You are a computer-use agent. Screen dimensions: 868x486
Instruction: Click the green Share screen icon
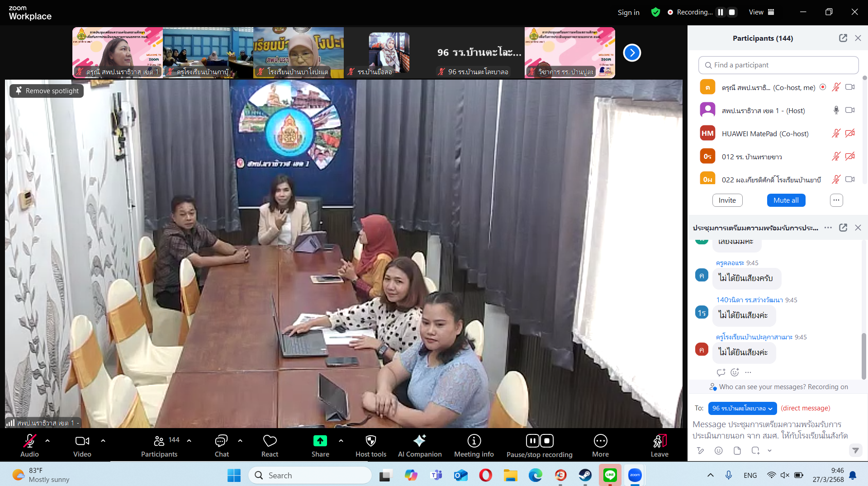320,441
